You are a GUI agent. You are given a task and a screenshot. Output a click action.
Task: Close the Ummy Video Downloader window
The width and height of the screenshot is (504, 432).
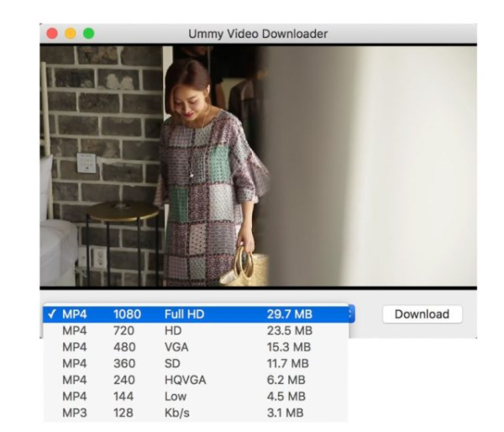click(52, 34)
